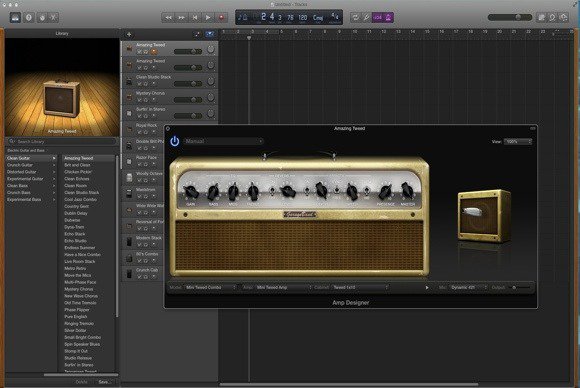580x388 pixels.
Task: Open the Library panel button in toolbar
Action: [x=15, y=17]
